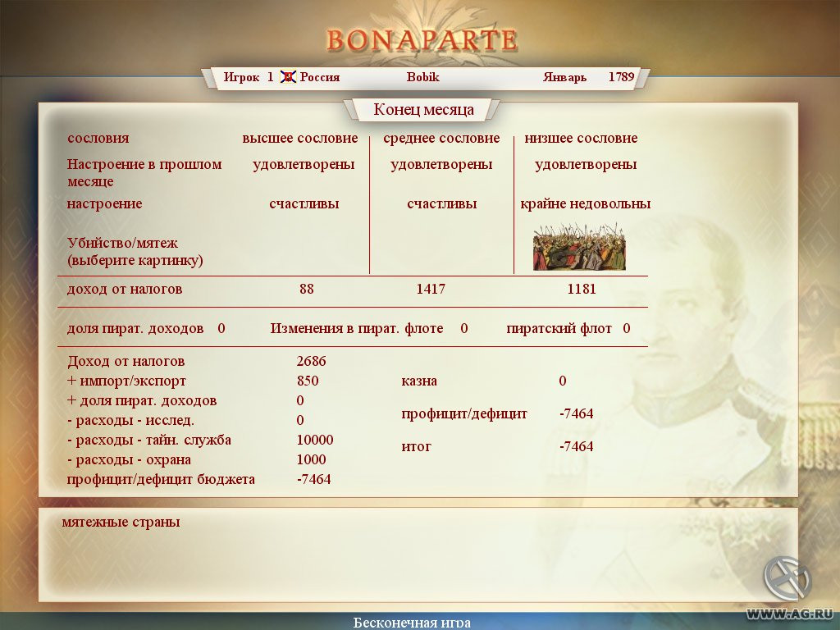Click the 'среднее сословие' column heading
This screenshot has height=630, width=840.
[x=441, y=138]
